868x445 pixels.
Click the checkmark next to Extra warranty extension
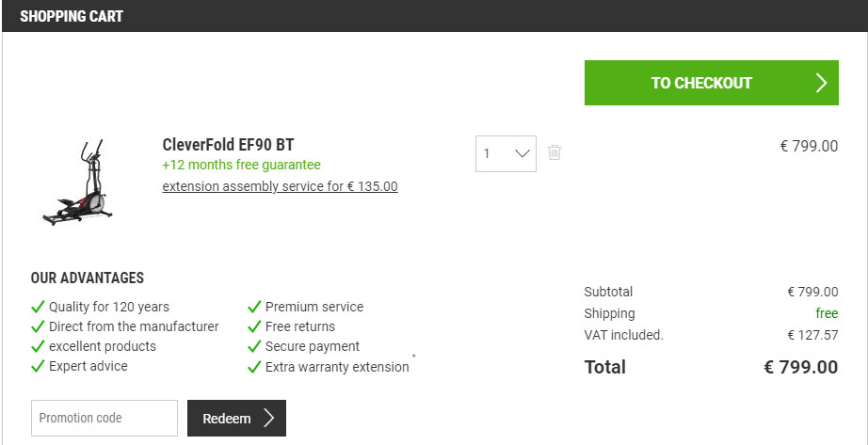tap(254, 367)
